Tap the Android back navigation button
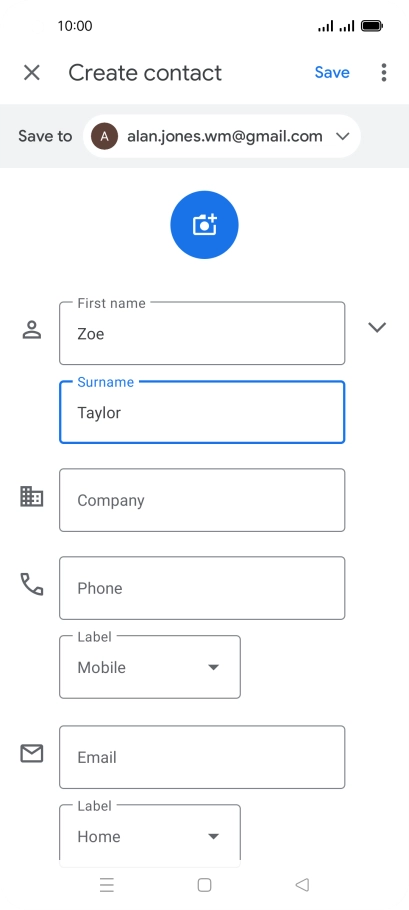The width and height of the screenshot is (409, 910). (302, 884)
